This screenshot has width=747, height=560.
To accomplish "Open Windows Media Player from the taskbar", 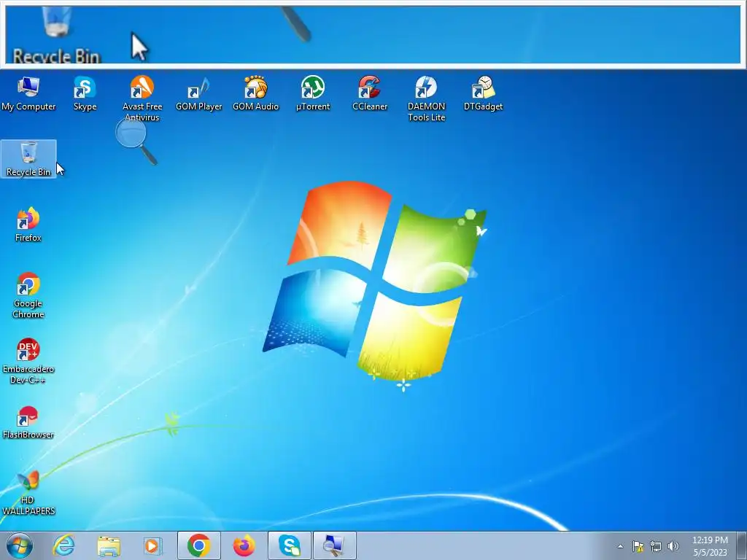I will point(153,545).
